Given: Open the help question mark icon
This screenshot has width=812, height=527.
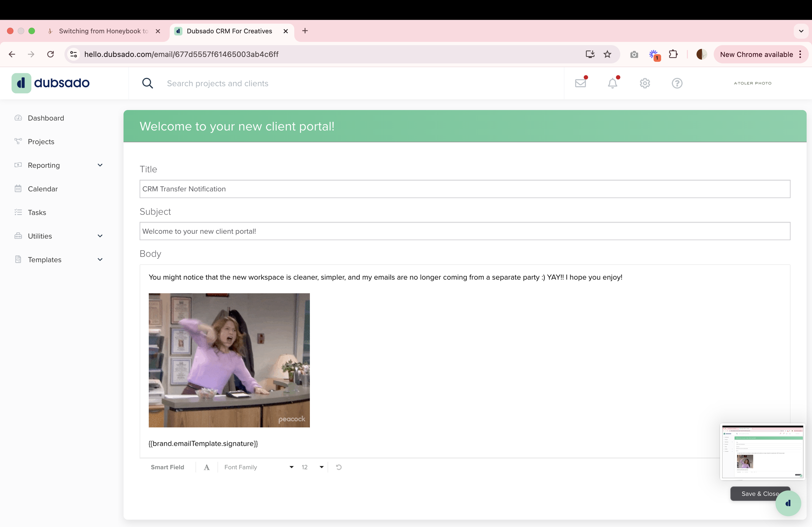Looking at the screenshot, I should click(x=677, y=83).
